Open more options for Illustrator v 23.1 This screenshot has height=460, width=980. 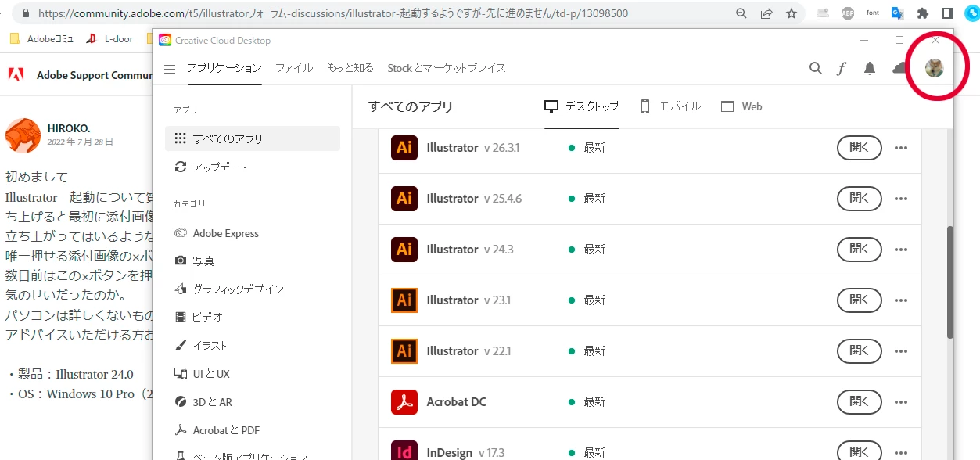point(901,300)
